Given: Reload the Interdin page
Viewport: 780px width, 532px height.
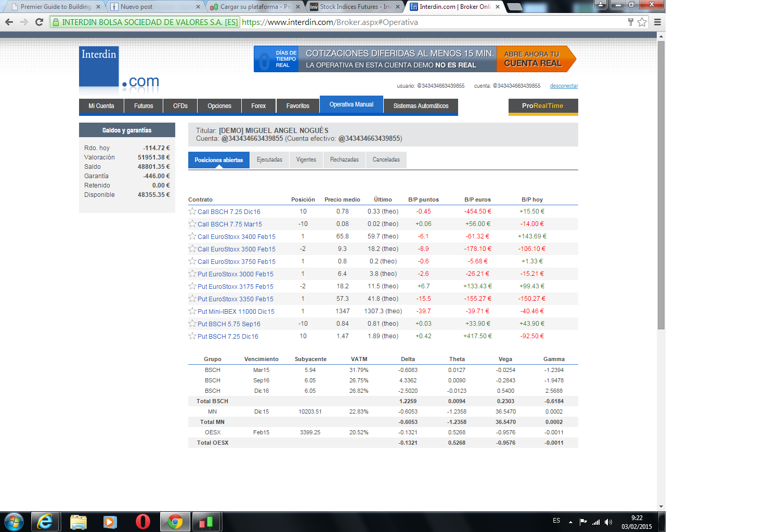Looking at the screenshot, I should (x=39, y=22).
